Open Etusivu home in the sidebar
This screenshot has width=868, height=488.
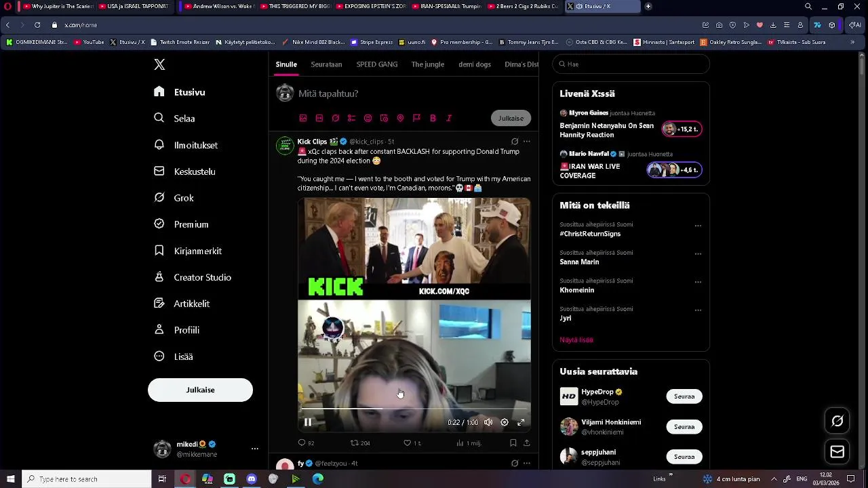pos(180,92)
